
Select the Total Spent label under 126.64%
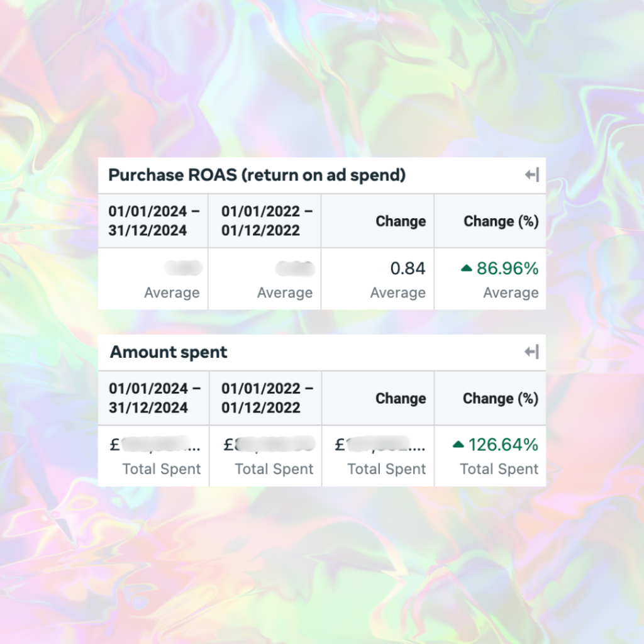pyautogui.click(x=500, y=469)
